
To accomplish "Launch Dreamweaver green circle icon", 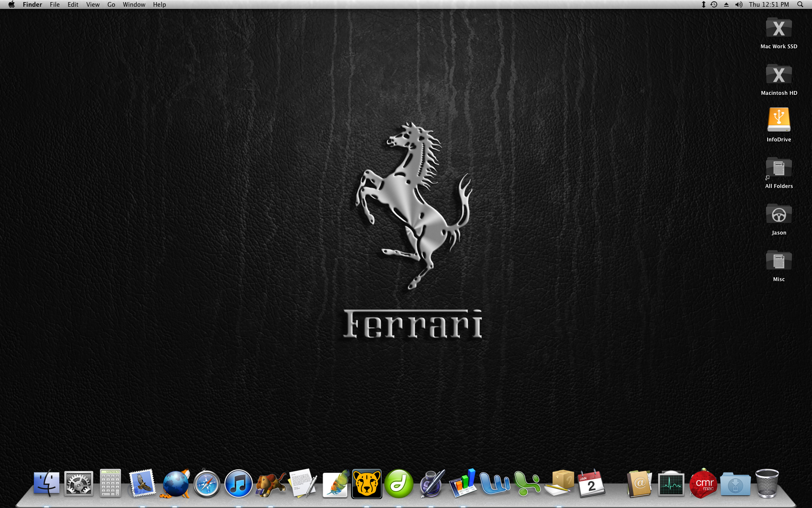I will tap(399, 483).
